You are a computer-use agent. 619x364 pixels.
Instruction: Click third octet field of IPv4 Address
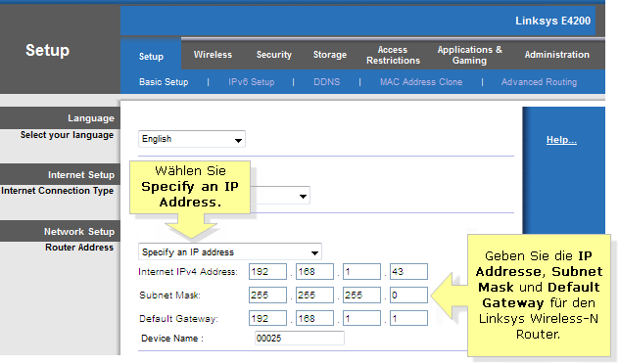(x=361, y=272)
